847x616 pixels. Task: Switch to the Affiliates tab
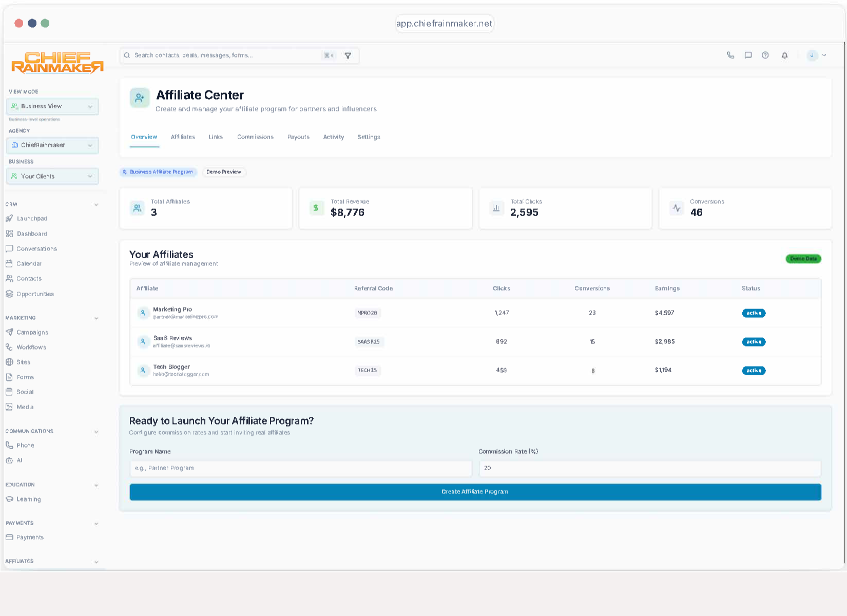coord(183,137)
